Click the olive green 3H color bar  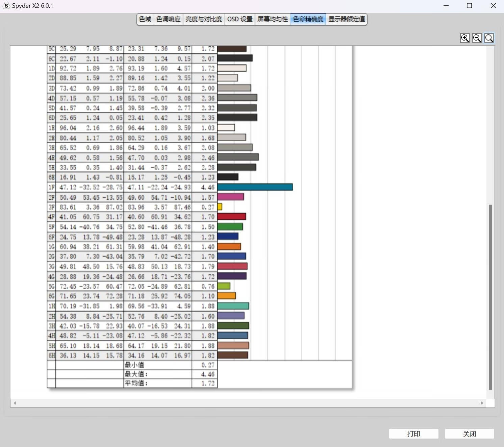[233, 325]
